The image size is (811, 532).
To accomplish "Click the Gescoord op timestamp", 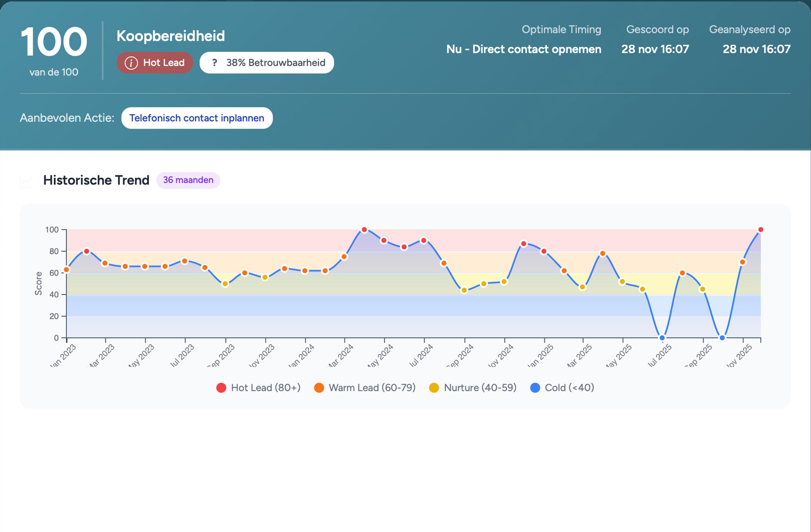I will [x=655, y=49].
